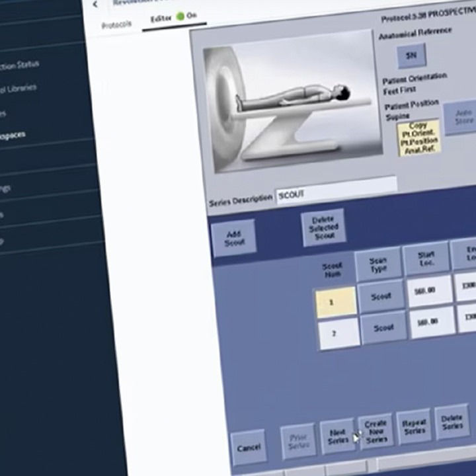Open Scan Type for scout 1
The height and width of the screenshot is (476, 476).
(381, 296)
